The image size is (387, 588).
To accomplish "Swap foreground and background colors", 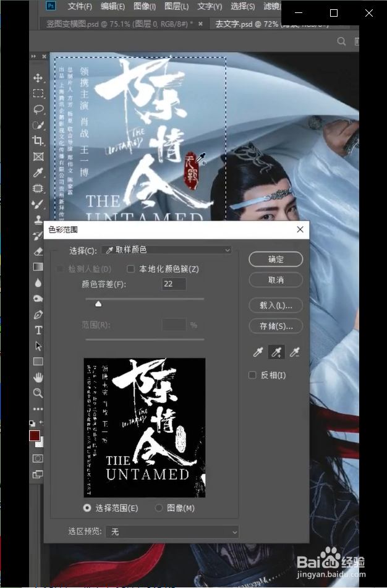I will [x=41, y=423].
